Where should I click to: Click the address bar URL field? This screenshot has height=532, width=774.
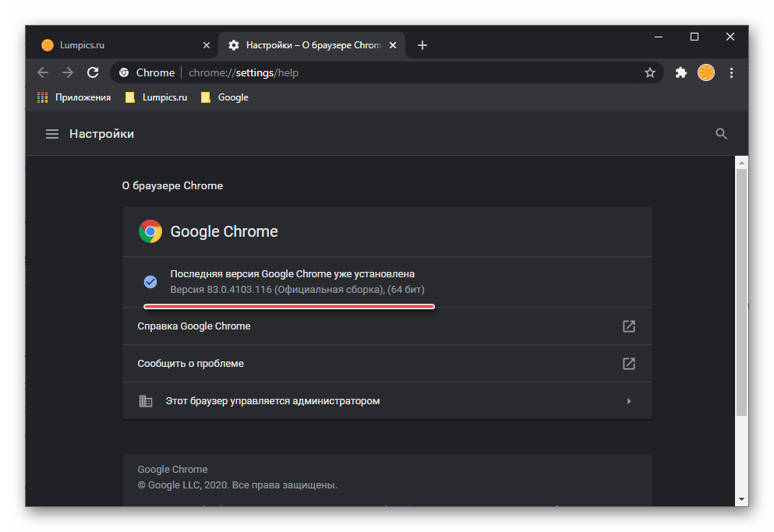coord(390,72)
